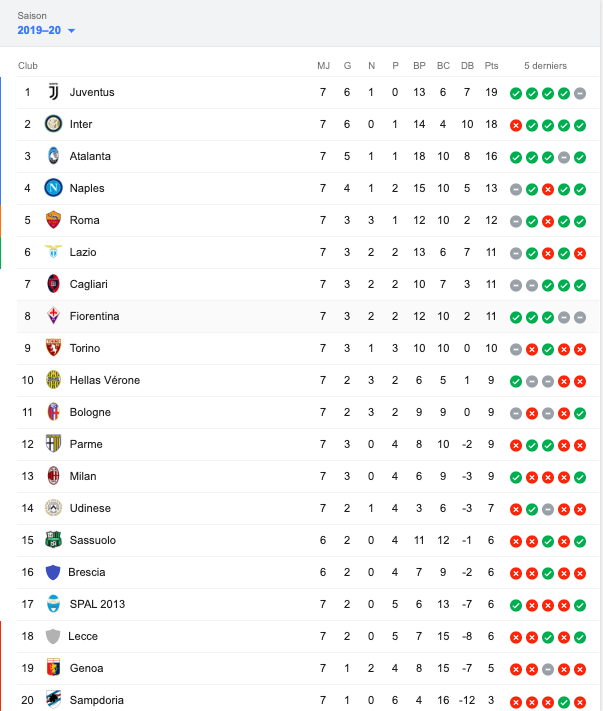This screenshot has height=711, width=603.
Task: Click Inter's first red loss icon
Action: click(x=516, y=125)
